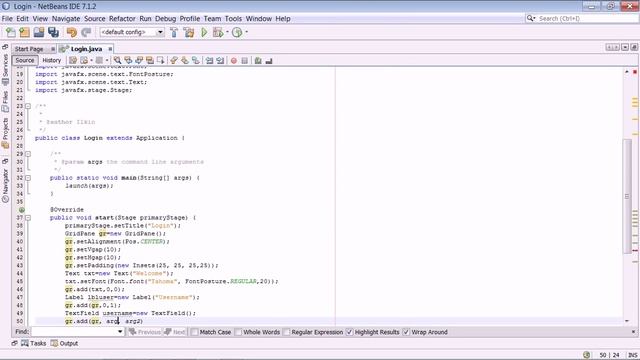
Task: Click the New Project toolbar icon
Action: [24, 32]
